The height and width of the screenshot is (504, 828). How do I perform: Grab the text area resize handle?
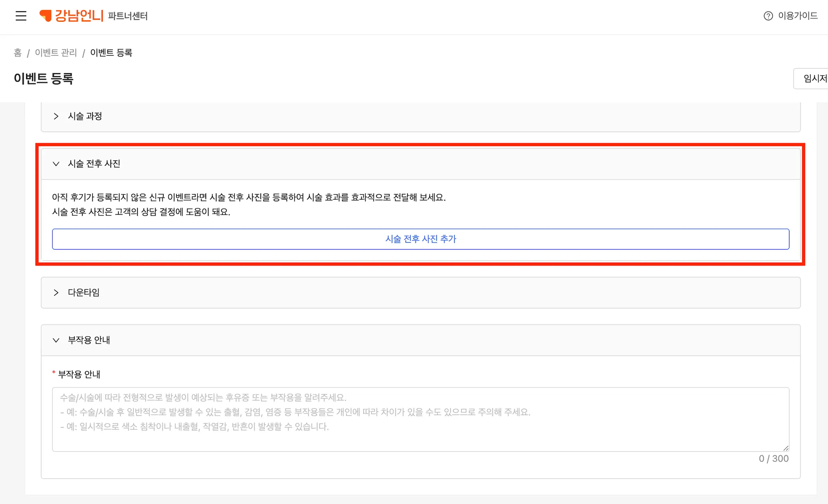point(786,448)
